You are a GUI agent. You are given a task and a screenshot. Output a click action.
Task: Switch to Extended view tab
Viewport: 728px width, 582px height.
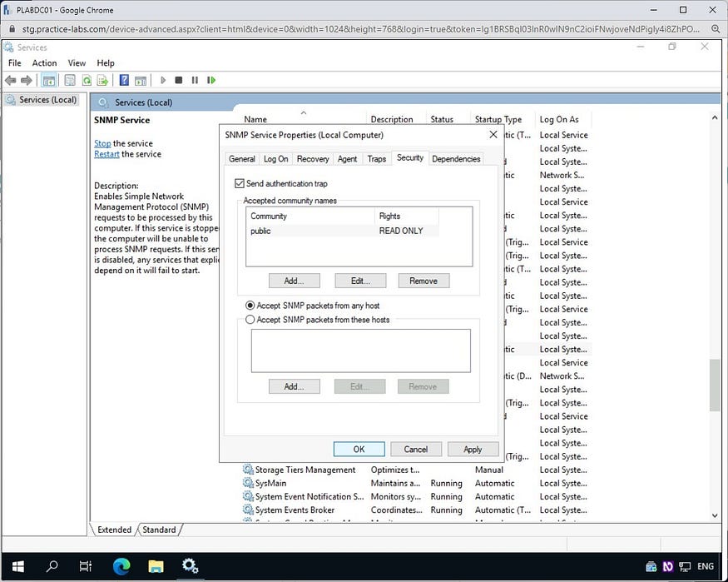(x=114, y=530)
